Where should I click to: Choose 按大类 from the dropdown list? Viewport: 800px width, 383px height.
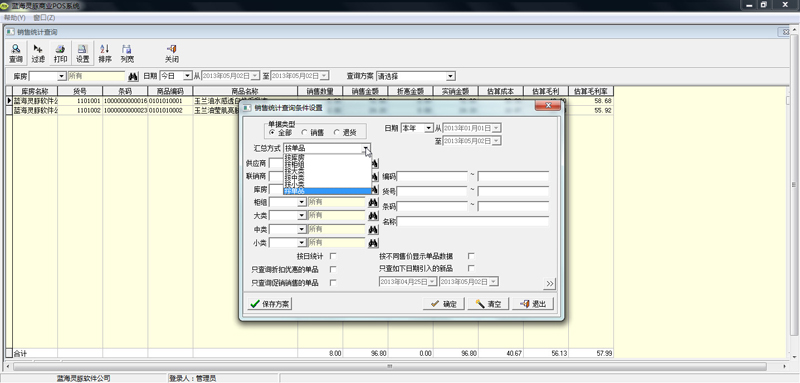point(327,171)
